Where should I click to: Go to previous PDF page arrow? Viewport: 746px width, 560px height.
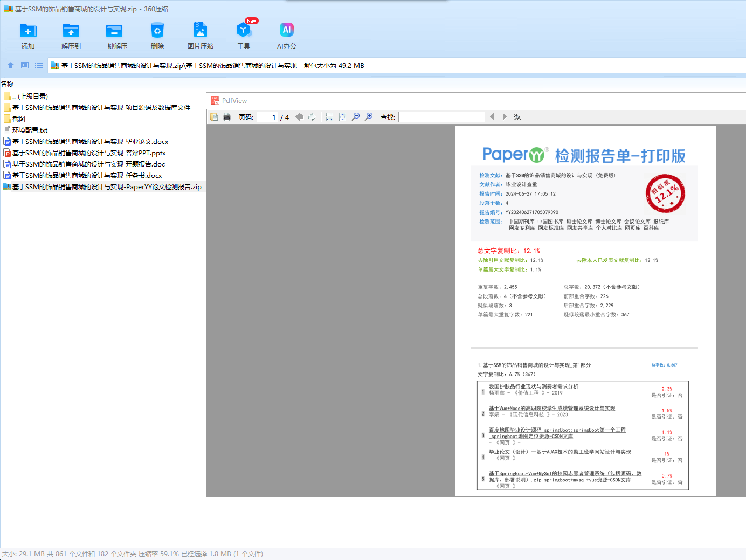(300, 117)
